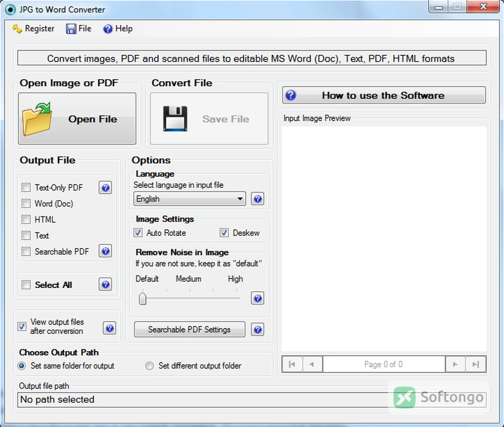Click help icon beside Searchable PDF Settings button
This screenshot has width=504, height=427.
[x=258, y=330]
